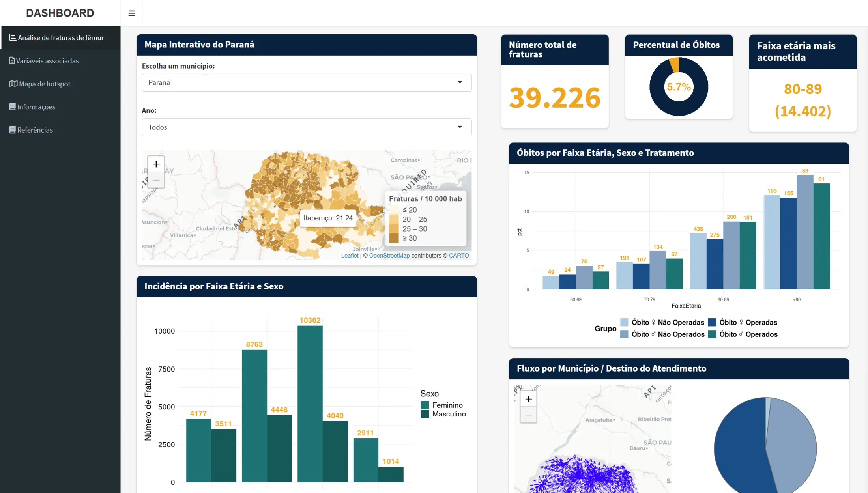Click the ≥ 30 legend color swatch
The height and width of the screenshot is (493, 868).
pos(394,238)
